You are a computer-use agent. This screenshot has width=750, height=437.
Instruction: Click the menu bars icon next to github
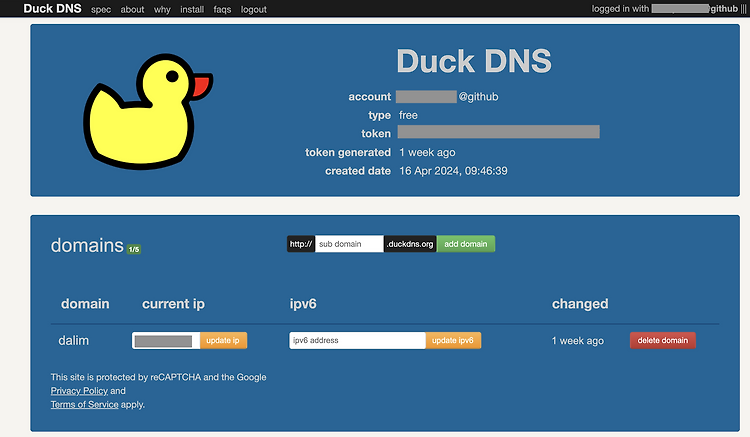(743, 9)
